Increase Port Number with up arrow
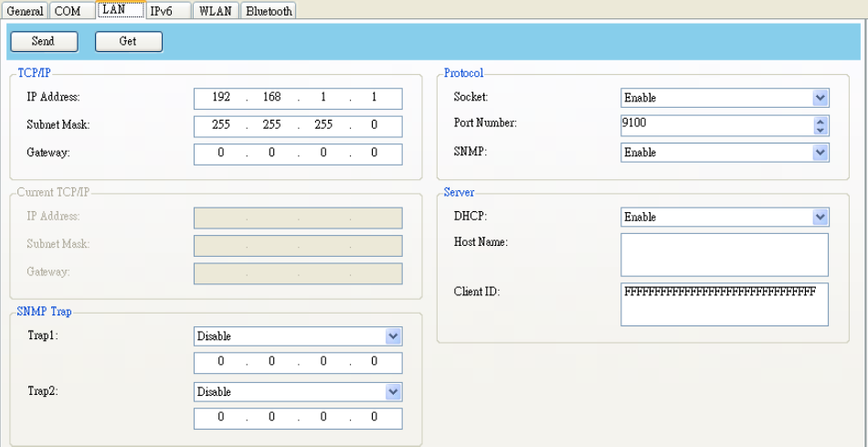The image size is (868, 447). [x=820, y=121]
